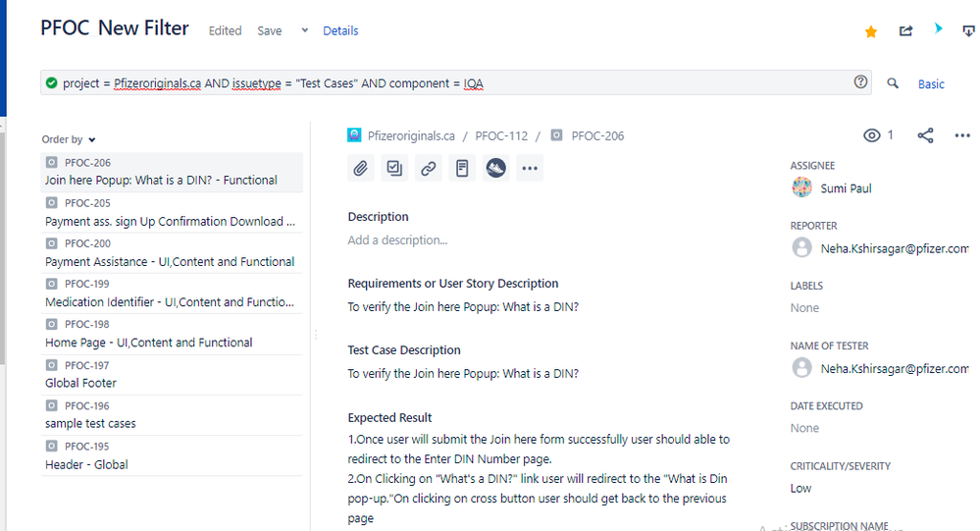
Task: Select PFOC-195 Header - Global issue
Action: pyautogui.click(x=172, y=456)
